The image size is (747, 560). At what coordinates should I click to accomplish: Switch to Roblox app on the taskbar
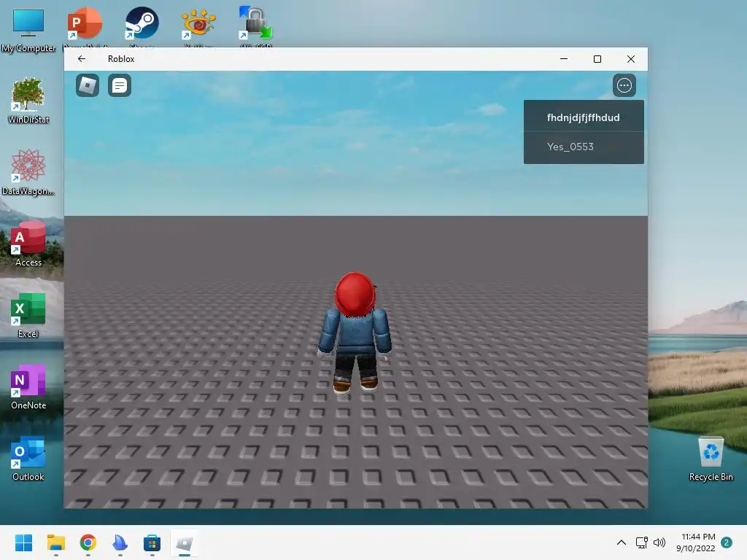pyautogui.click(x=185, y=542)
